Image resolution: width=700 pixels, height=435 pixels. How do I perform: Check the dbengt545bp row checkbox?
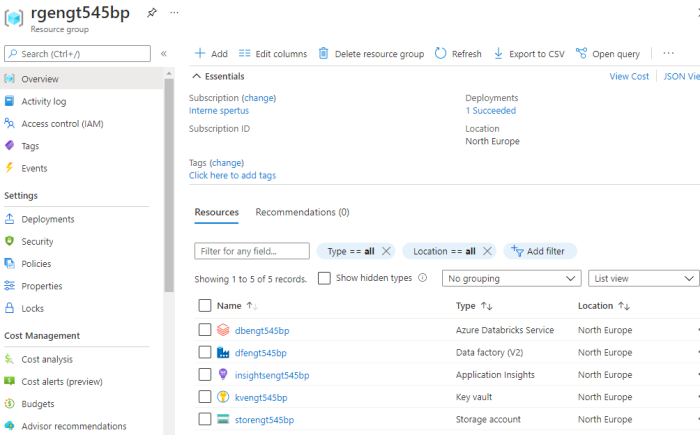tap(204, 330)
